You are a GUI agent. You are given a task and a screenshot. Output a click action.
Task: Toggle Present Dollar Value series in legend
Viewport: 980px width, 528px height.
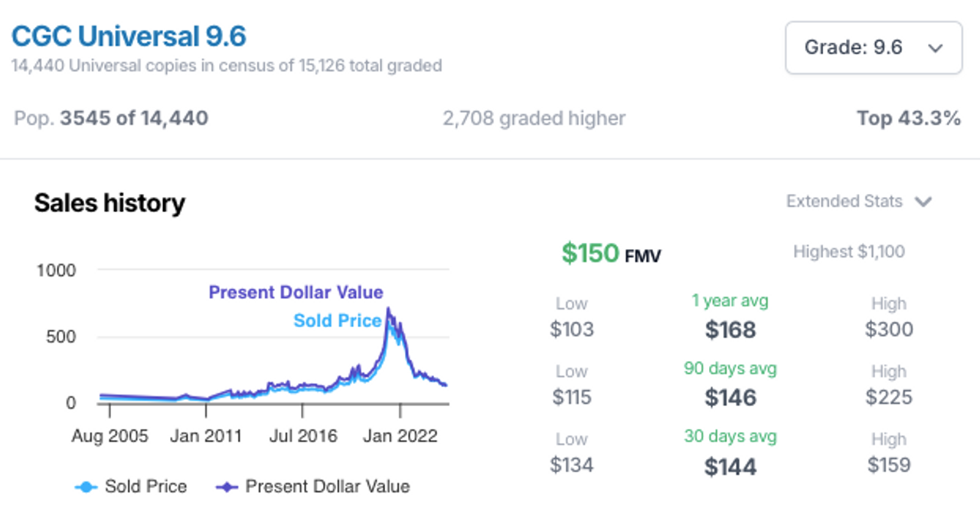click(313, 487)
